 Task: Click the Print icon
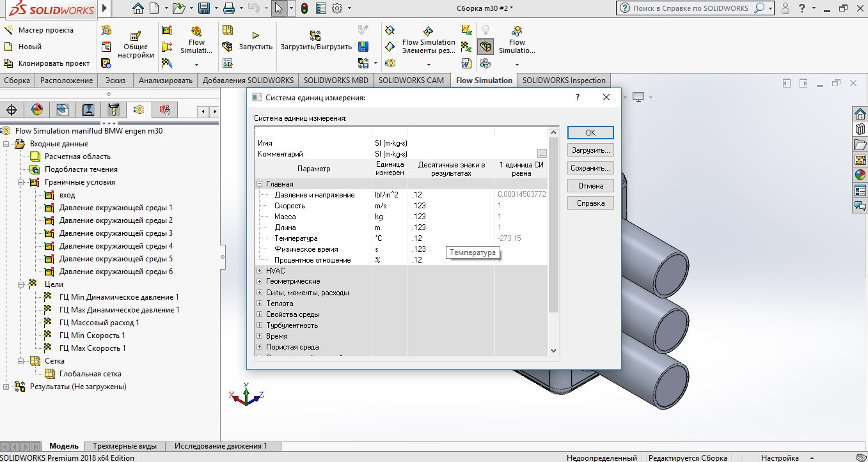pyautogui.click(x=228, y=8)
